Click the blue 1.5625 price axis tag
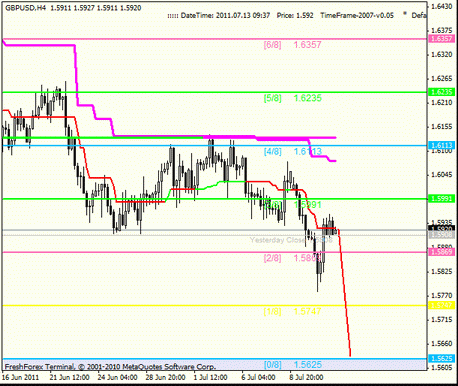This screenshot has height=386, width=458. [x=441, y=359]
